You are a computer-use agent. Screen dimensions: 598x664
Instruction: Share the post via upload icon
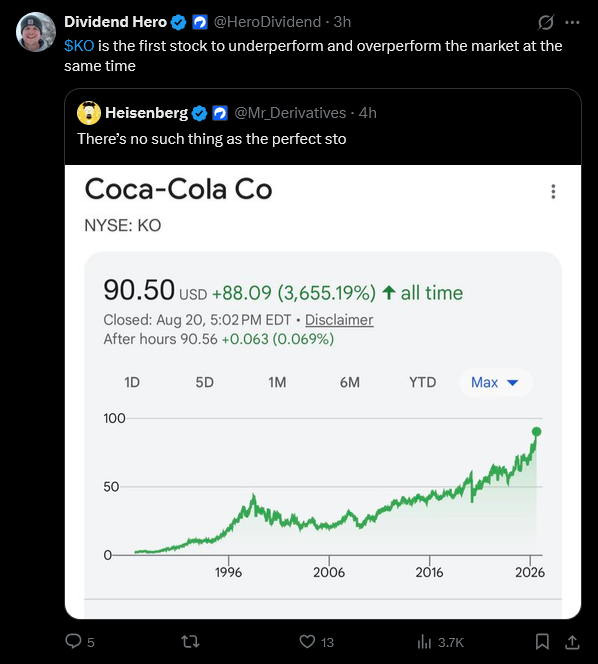(x=572, y=642)
